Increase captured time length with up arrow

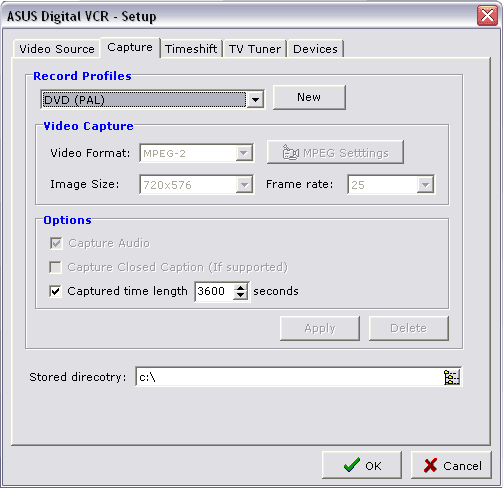coord(240,287)
